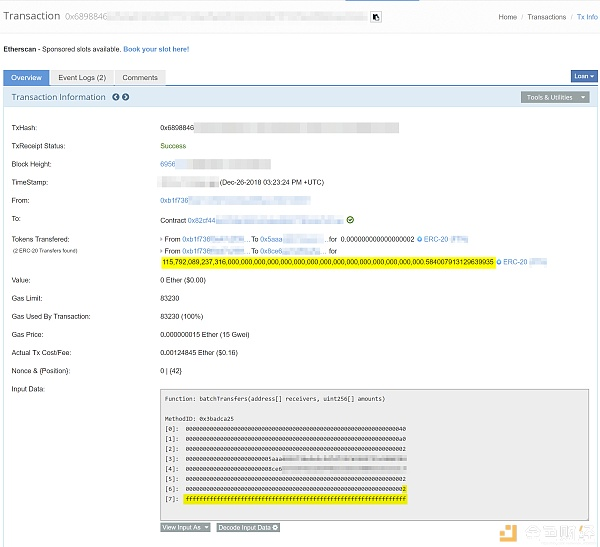
Task: Click the Decode Input Data button
Action: click(248, 527)
